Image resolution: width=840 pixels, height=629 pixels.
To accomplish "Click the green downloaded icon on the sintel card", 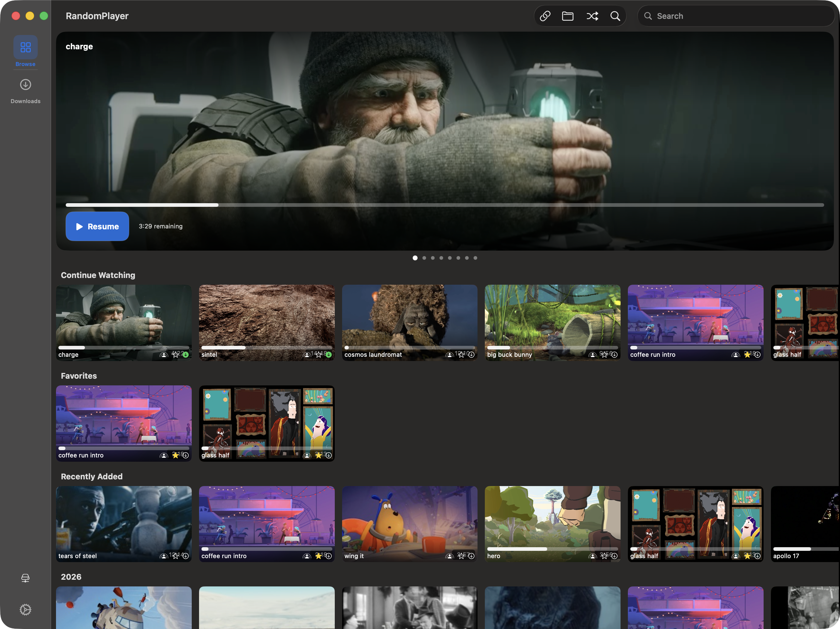I will 328,355.
